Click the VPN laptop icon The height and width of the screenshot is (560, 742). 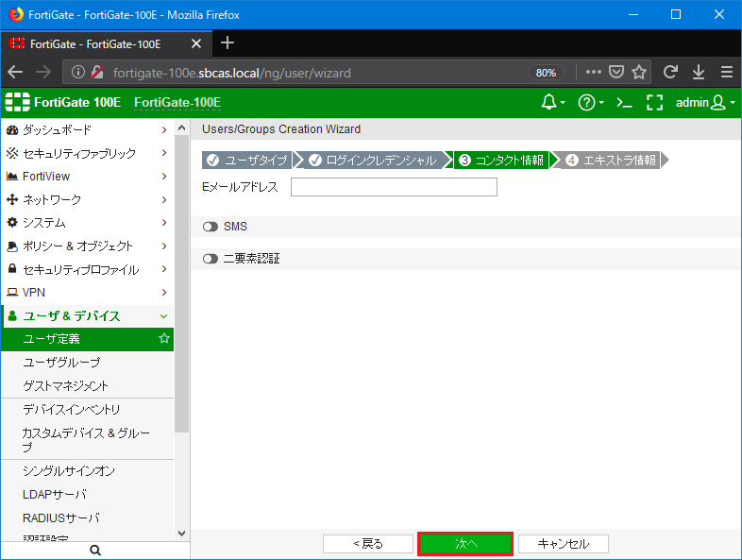(x=12, y=292)
